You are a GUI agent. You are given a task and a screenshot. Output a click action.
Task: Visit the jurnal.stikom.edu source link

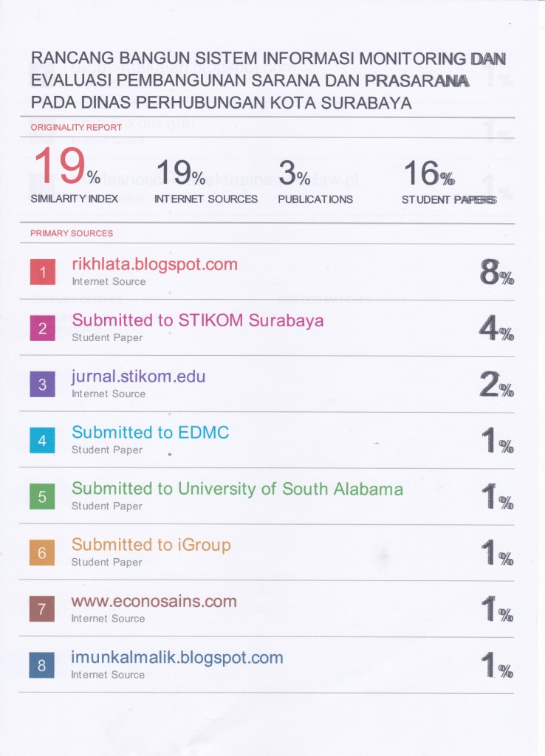coord(138,377)
